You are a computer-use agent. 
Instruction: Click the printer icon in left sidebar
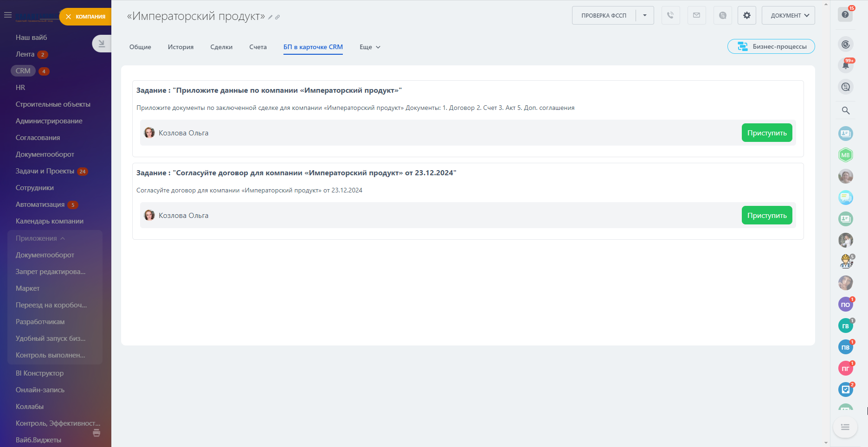coord(96,433)
